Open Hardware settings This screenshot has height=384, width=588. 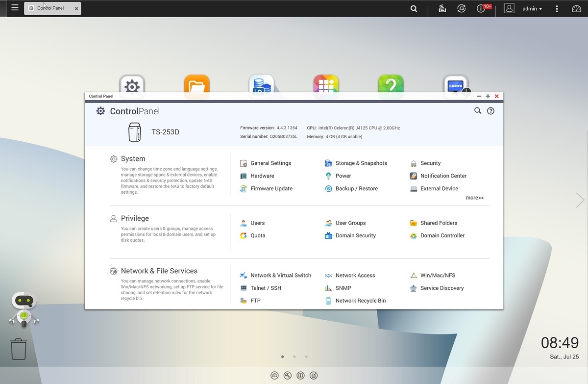tap(257, 176)
